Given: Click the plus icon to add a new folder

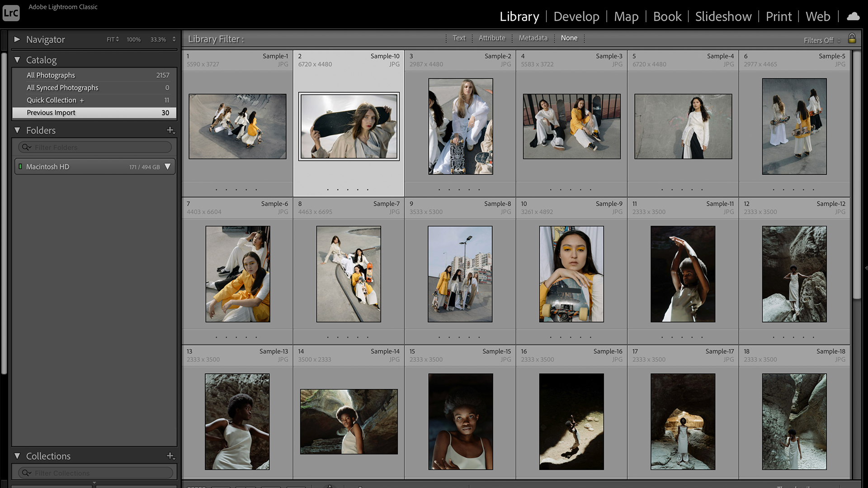Looking at the screenshot, I should pos(170,130).
